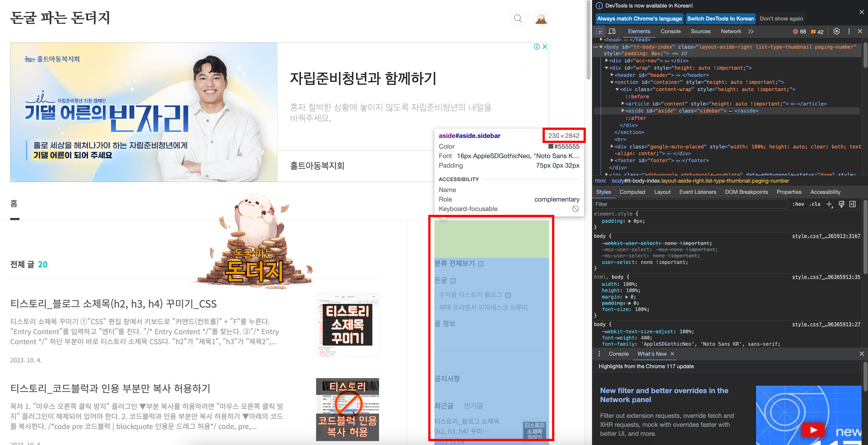Click Always match Chrome's language
The height and width of the screenshot is (445, 868).
639,18
